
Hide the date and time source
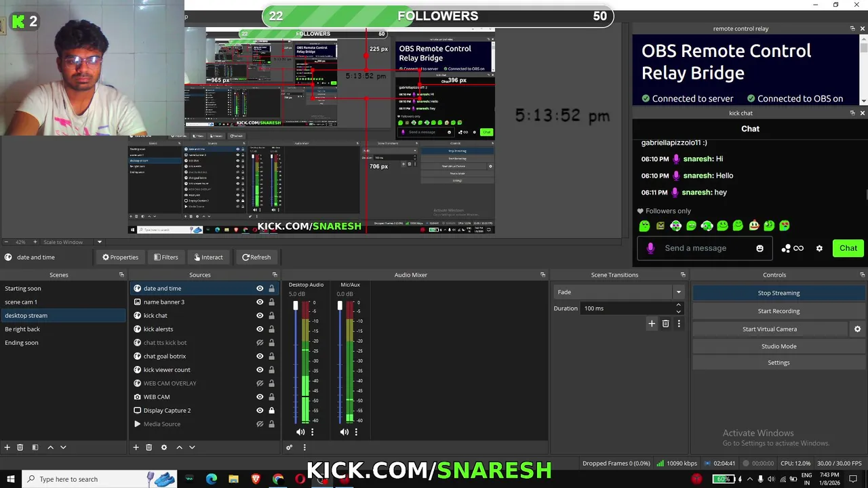click(x=260, y=288)
